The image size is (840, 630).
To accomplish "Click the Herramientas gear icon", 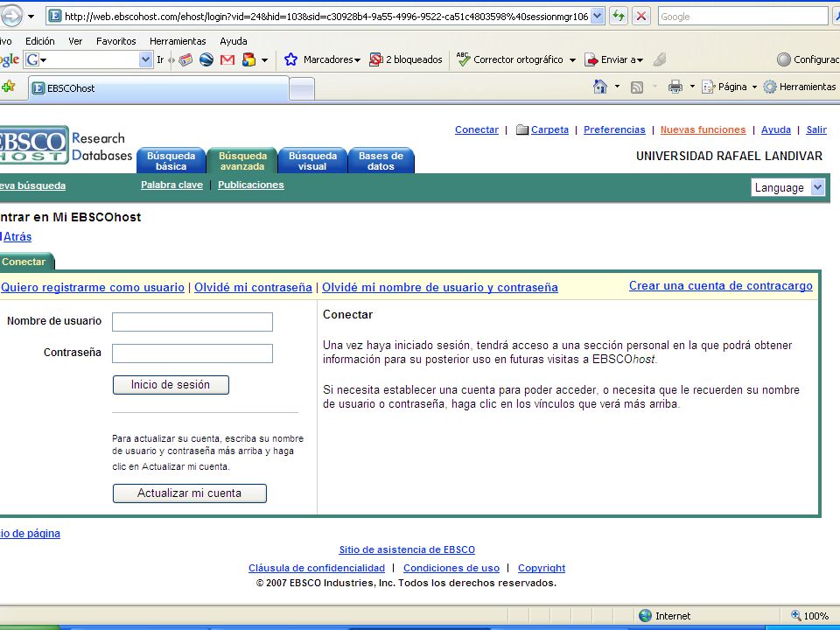I will click(770, 87).
